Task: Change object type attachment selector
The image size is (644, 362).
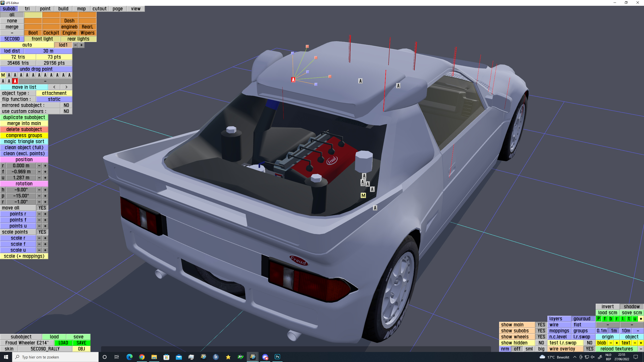Action: 54,93
